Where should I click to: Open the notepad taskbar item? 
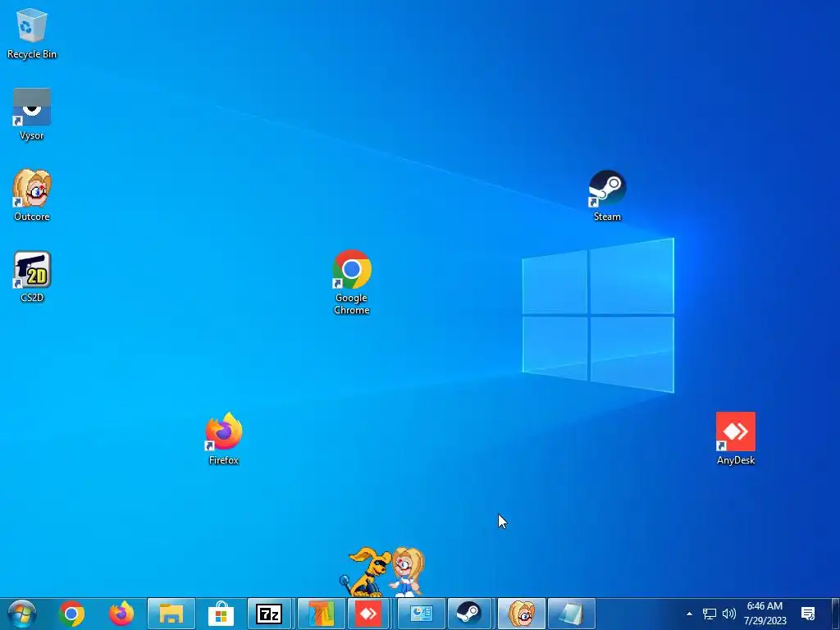point(572,614)
